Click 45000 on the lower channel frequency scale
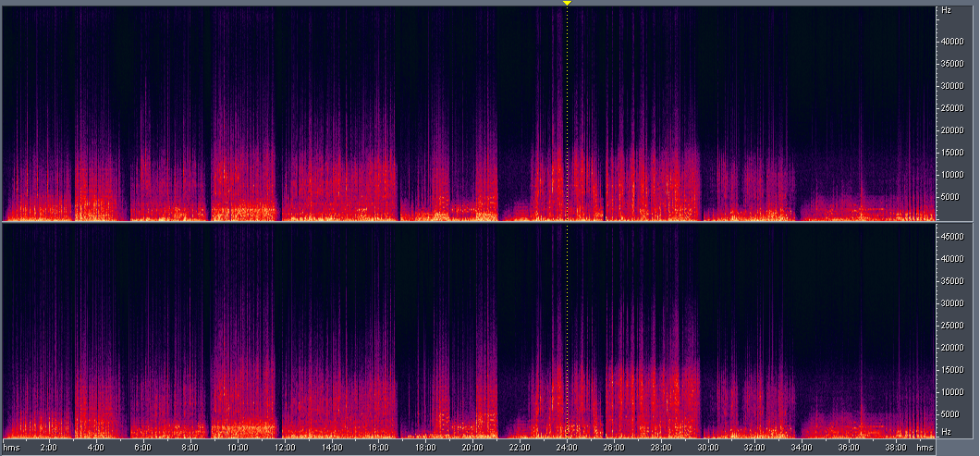Screen dimensions: 980x456 point(952,236)
